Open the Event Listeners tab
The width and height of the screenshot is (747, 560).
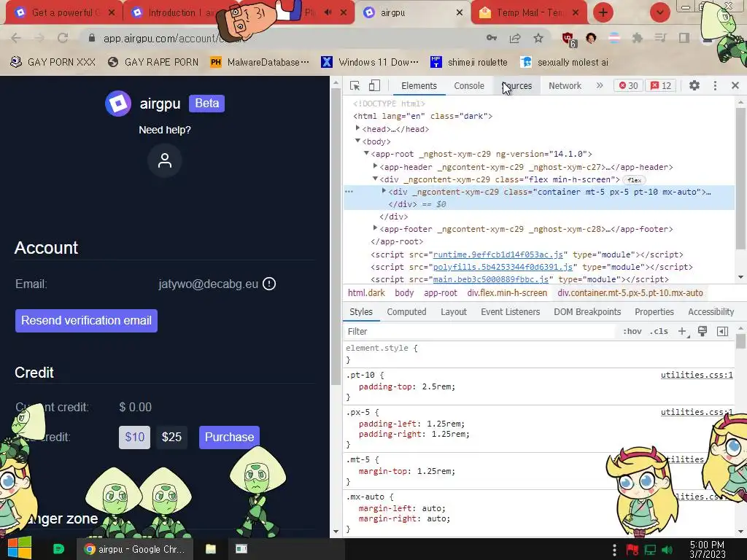point(510,312)
